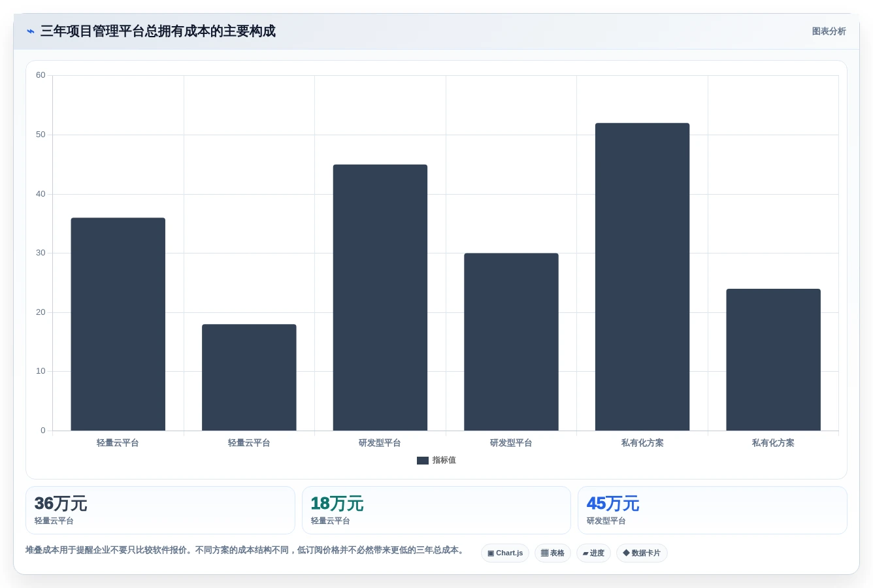Select the 表格 tag chip
873x588 pixels.
coord(553,553)
